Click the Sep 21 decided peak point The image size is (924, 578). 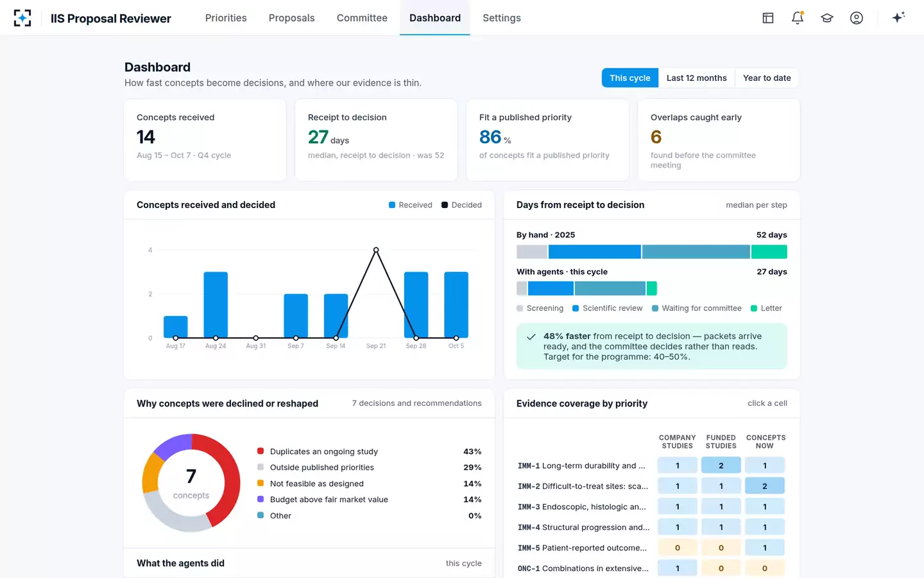click(376, 250)
